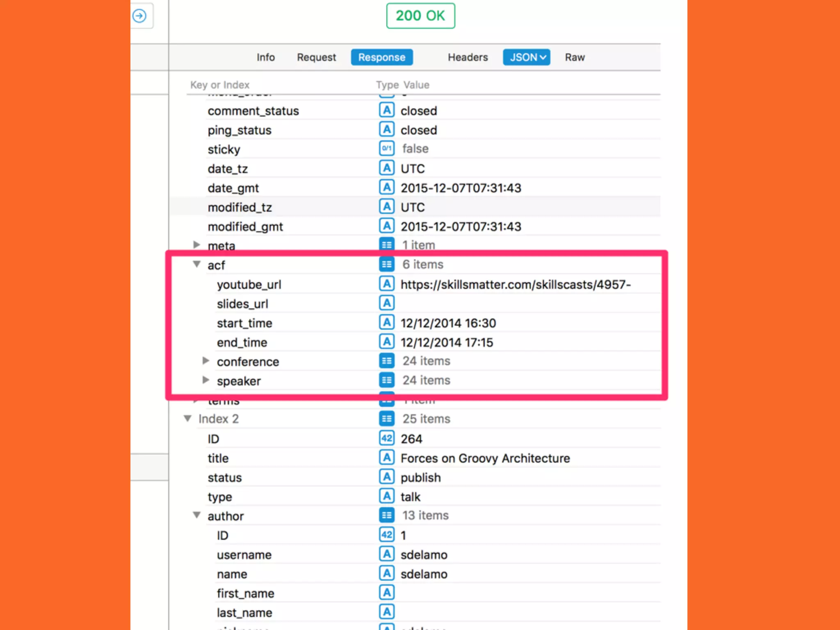Click the string icon beside title row

[x=386, y=458]
